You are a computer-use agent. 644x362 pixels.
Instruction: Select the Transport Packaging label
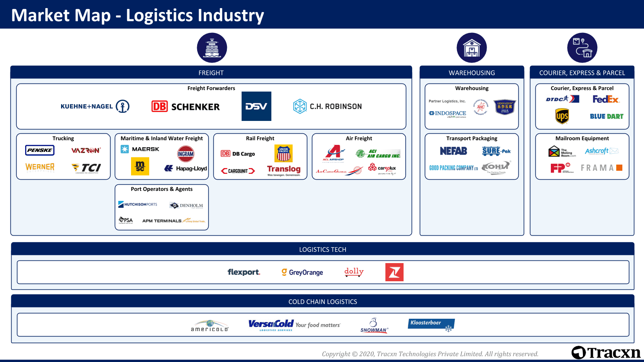(472, 138)
